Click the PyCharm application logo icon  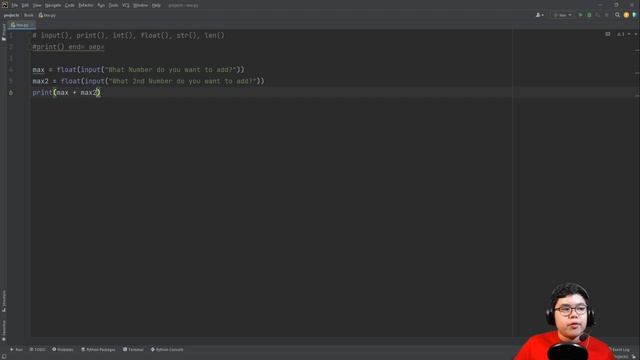coord(5,5)
